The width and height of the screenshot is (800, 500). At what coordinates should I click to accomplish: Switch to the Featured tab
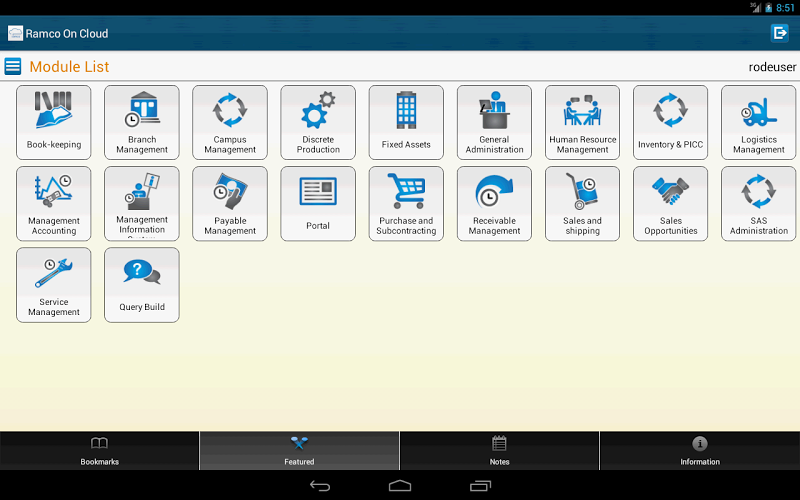pyautogui.click(x=299, y=451)
